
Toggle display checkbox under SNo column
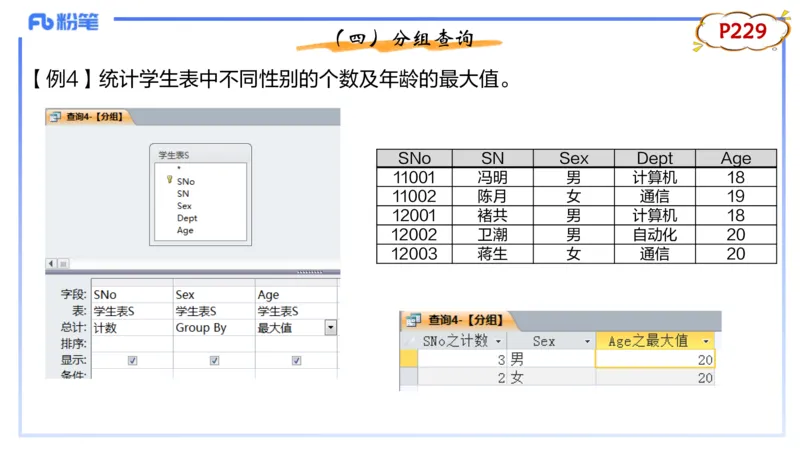[133, 361]
